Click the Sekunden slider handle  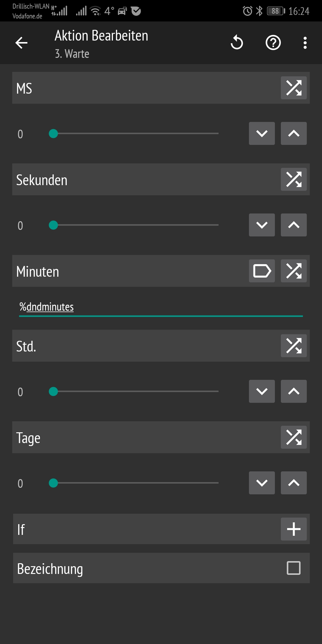click(x=53, y=225)
